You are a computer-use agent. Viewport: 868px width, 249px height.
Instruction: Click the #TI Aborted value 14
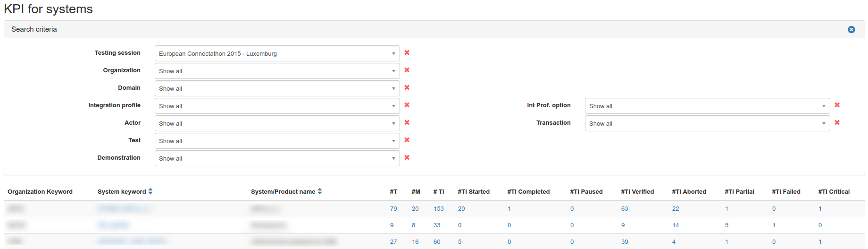676,225
